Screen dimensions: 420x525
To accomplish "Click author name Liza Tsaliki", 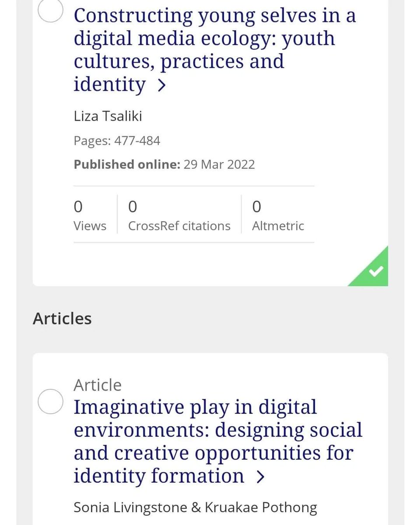I will (x=108, y=116).
